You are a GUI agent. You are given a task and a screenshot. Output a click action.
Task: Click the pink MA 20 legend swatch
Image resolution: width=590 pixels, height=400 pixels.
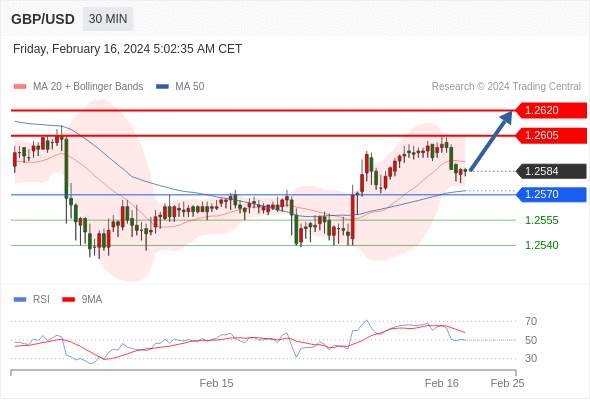point(20,87)
